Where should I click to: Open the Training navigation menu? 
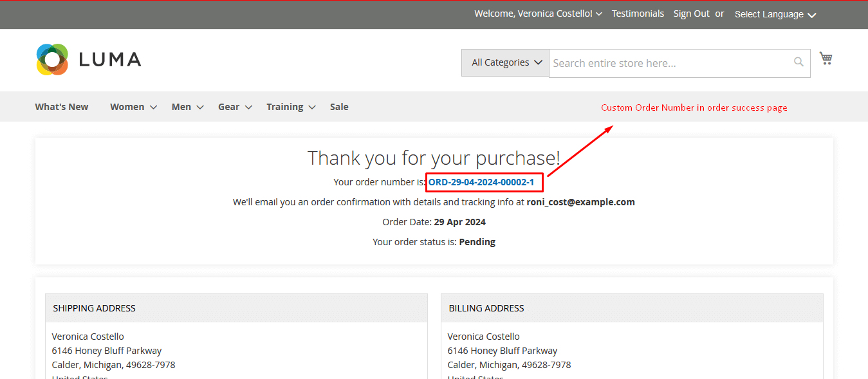click(x=291, y=107)
